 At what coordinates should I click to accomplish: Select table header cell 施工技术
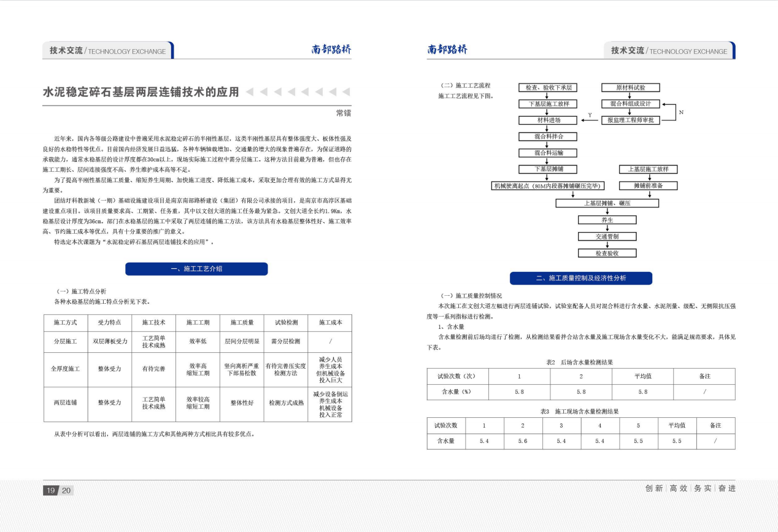154,323
